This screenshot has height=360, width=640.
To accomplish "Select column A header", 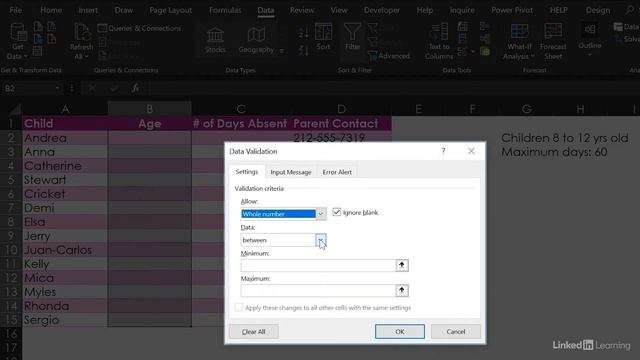I will pyautogui.click(x=65, y=109).
